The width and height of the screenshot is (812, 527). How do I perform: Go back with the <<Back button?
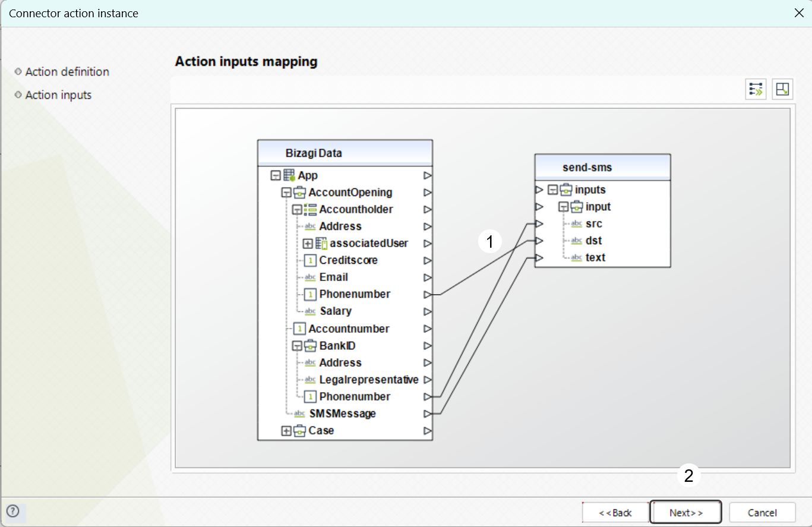pyautogui.click(x=615, y=512)
